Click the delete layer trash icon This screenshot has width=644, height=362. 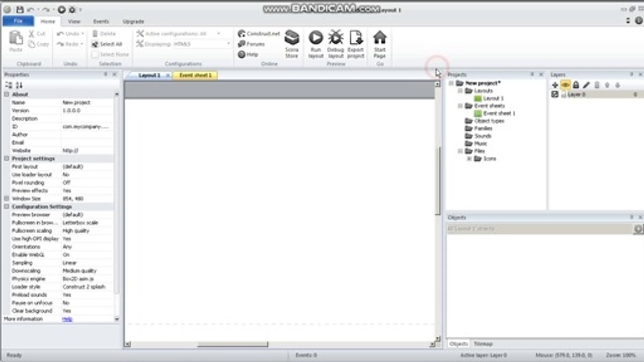point(597,85)
